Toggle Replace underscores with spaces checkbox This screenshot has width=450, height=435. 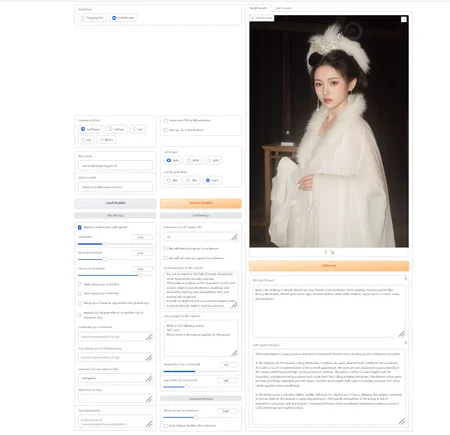tap(80, 227)
